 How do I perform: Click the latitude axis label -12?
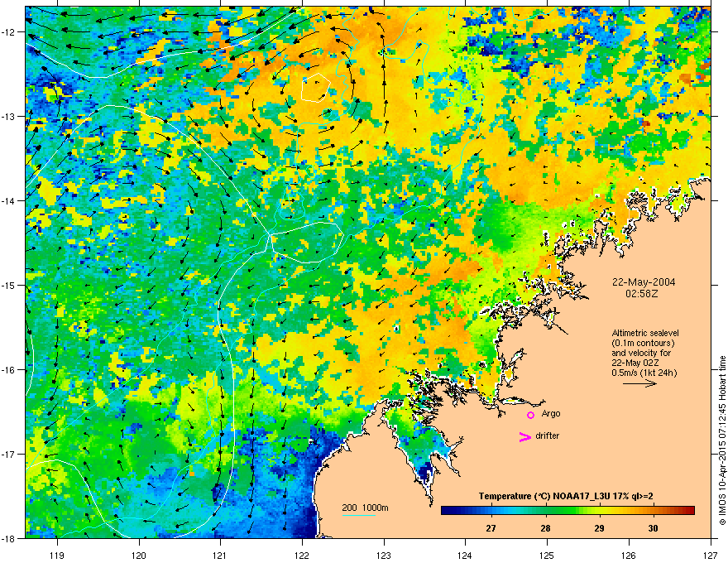[x=8, y=32]
